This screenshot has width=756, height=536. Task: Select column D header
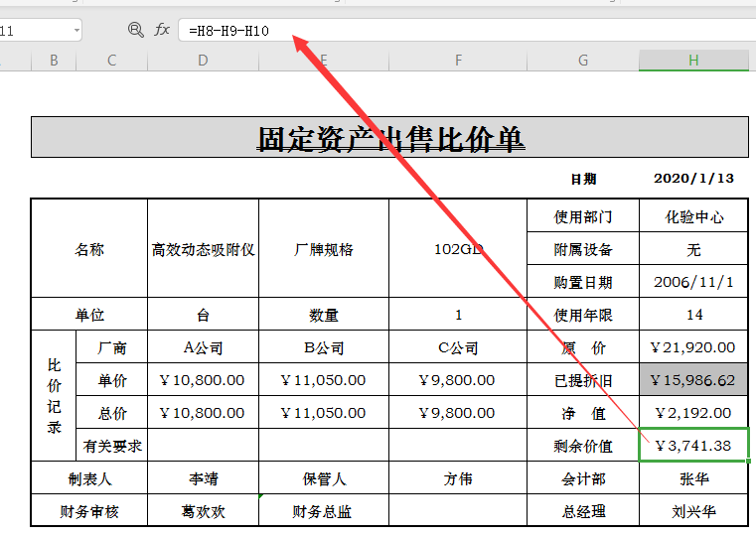[x=203, y=61]
